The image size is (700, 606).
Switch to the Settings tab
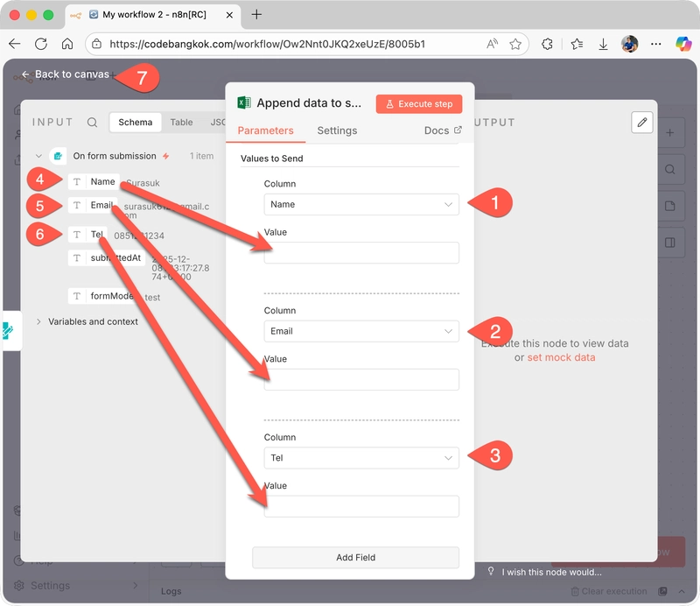337,130
